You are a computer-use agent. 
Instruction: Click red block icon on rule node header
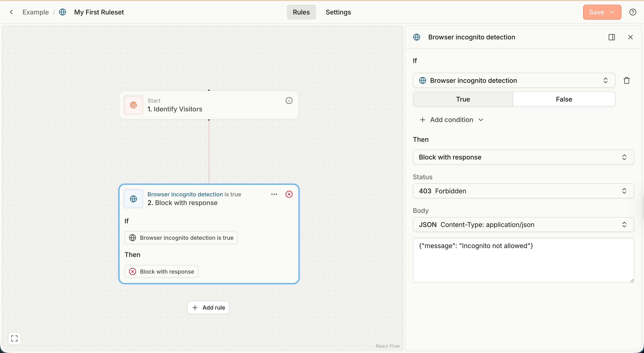[289, 194]
